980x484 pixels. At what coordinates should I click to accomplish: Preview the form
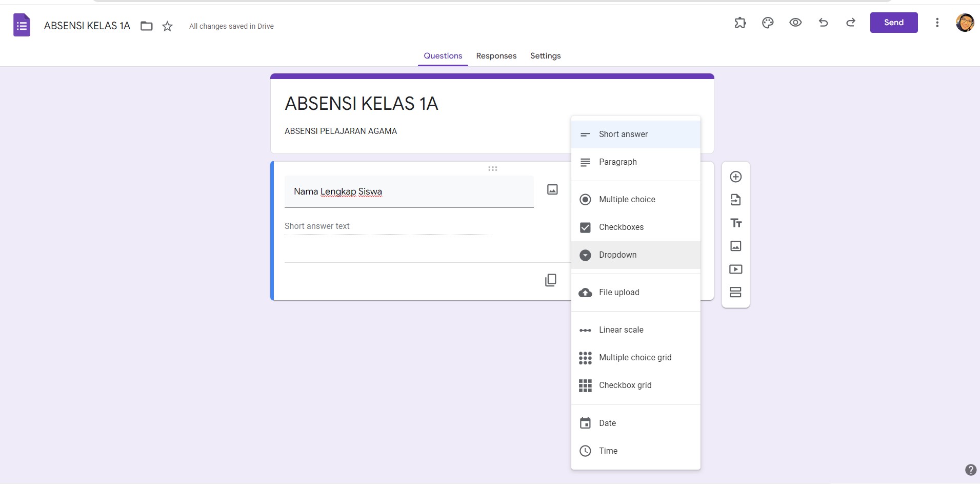click(794, 23)
